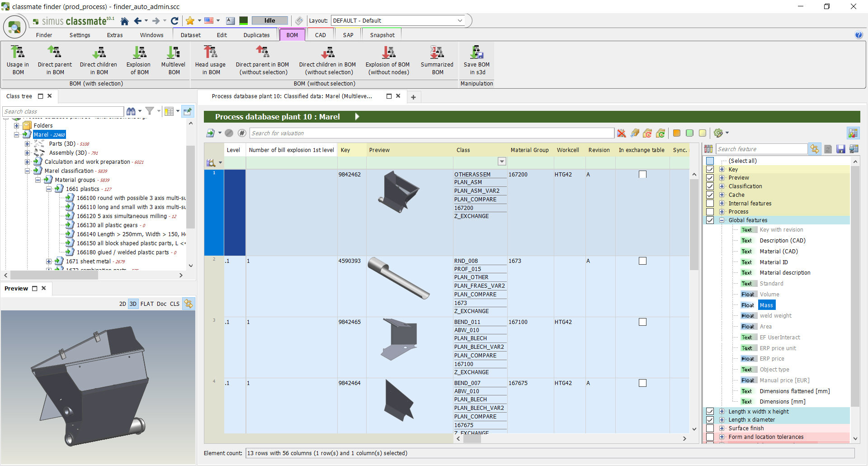
Task: Sort by the Material Group column header
Action: pyautogui.click(x=530, y=150)
